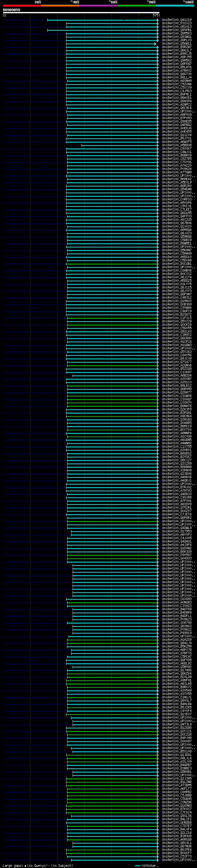Select UniRef100_Q9ASP4 label
197x868 pixels.
pos(177,101)
